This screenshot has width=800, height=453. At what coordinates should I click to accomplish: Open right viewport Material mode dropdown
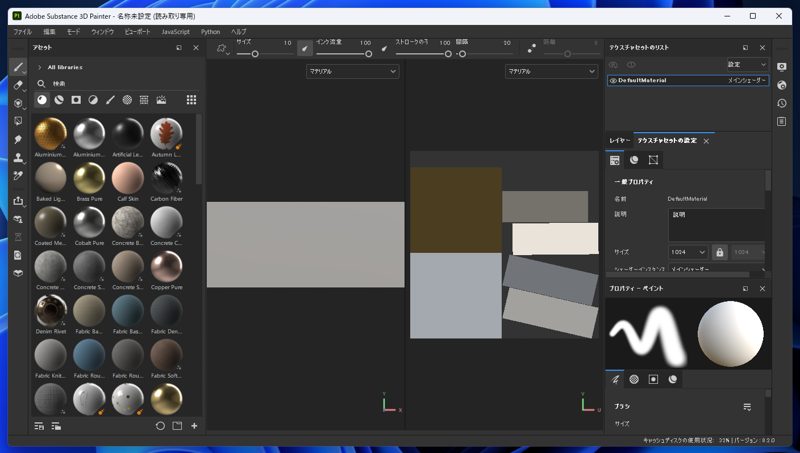click(x=551, y=71)
